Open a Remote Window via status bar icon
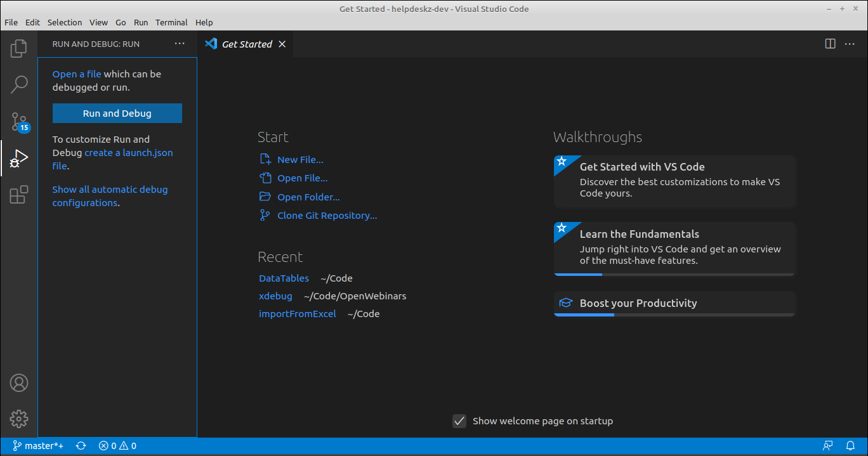 (x=827, y=446)
